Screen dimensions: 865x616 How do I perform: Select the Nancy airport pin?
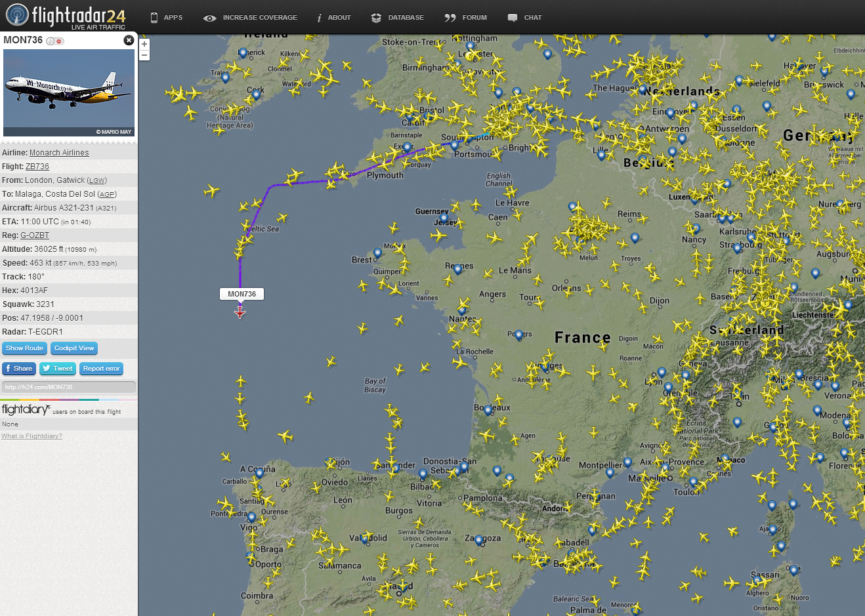point(696,229)
